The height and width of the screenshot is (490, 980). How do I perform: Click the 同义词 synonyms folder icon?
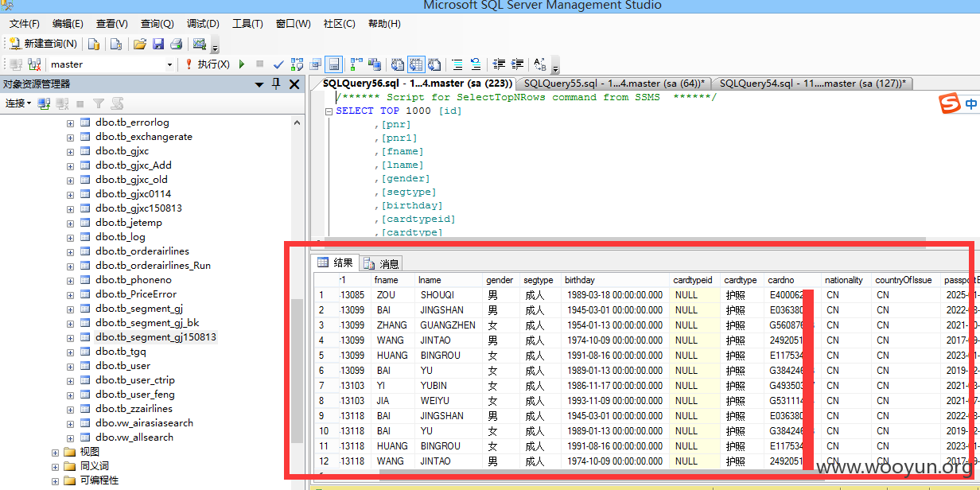tap(69, 466)
